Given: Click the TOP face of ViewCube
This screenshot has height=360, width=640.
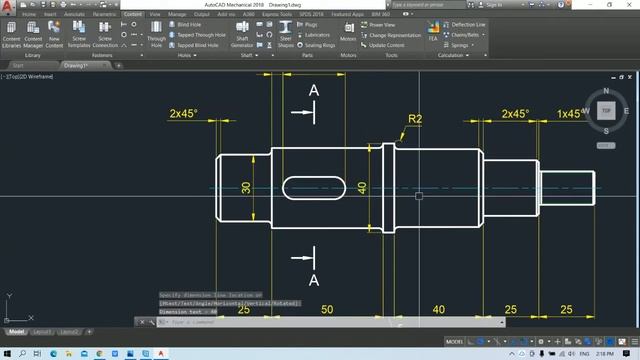Looking at the screenshot, I should coord(606,111).
